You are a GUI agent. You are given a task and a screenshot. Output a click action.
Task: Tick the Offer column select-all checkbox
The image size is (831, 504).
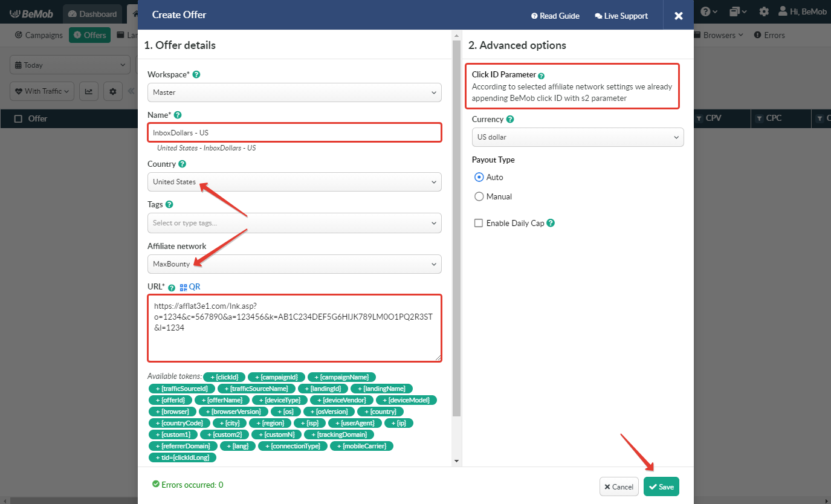19,118
